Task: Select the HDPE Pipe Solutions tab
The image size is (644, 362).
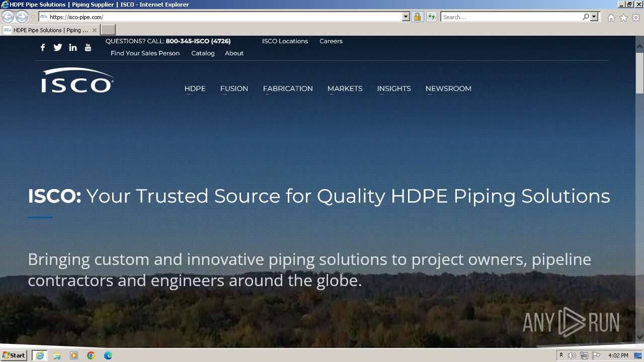Action: 50,30
